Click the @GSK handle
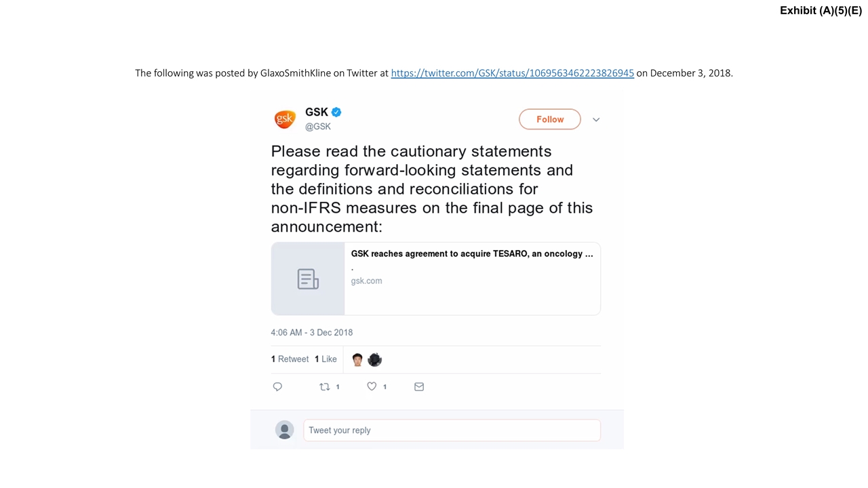Viewport: 868px width, 488px height. point(318,127)
